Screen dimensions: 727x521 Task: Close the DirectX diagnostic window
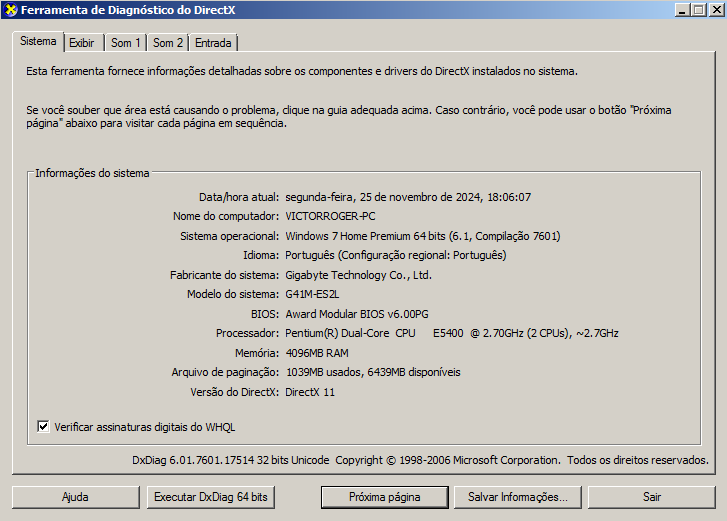(716, 10)
